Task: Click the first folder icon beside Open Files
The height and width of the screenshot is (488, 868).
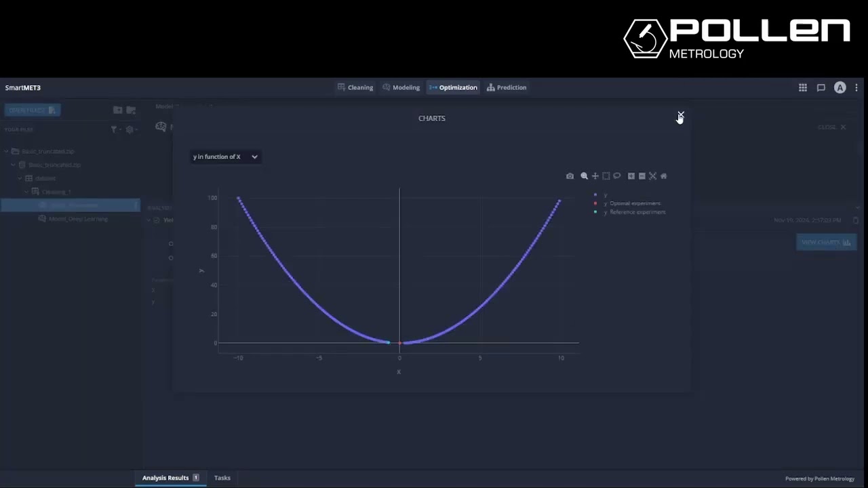Action: [x=118, y=110]
